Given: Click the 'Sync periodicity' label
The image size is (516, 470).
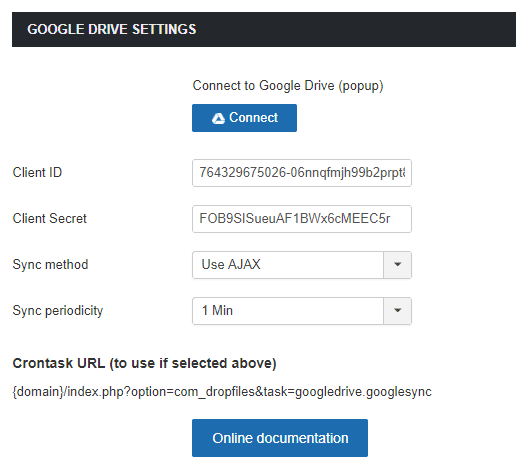Looking at the screenshot, I should [x=58, y=311].
